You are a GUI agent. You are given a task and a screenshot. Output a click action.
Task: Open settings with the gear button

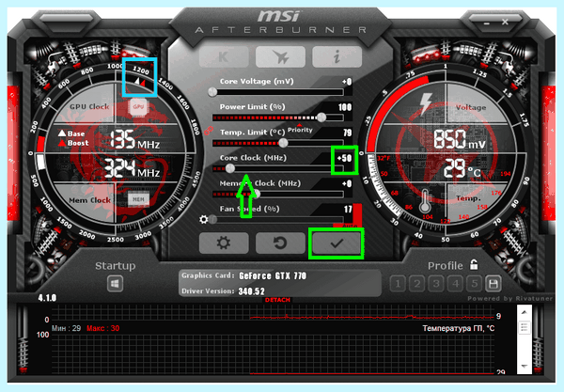pos(224,243)
